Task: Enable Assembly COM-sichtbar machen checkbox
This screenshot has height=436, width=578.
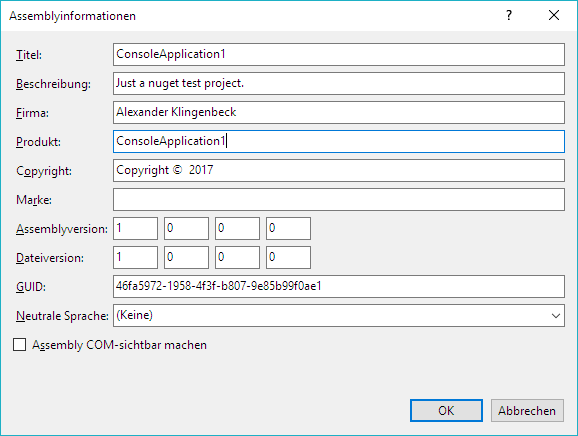Action: [20, 345]
